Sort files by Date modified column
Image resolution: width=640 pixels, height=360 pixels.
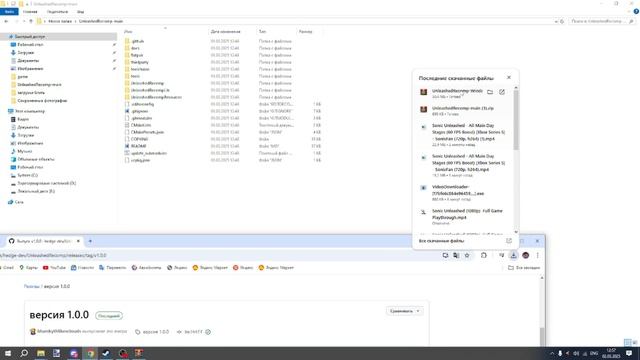click(x=225, y=31)
